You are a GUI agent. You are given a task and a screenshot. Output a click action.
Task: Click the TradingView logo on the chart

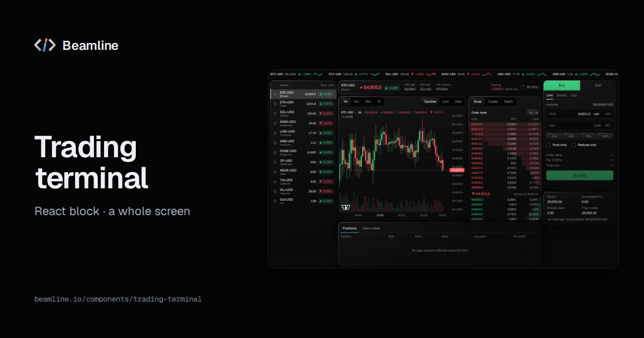(x=346, y=208)
